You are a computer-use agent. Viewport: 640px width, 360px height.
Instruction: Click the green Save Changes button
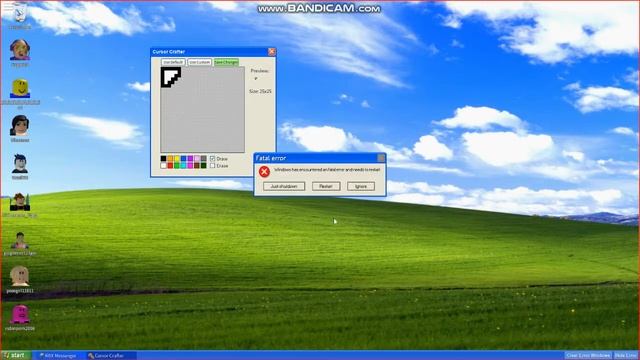(x=226, y=62)
